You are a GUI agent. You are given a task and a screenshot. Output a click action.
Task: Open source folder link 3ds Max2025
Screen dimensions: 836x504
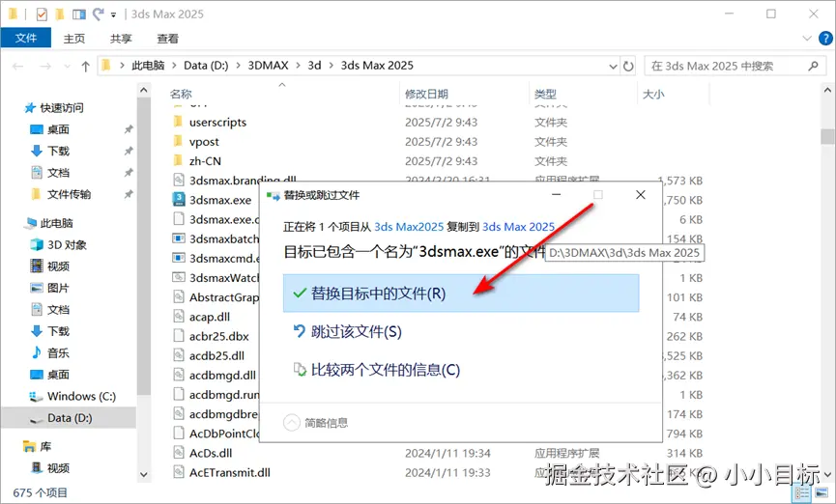coord(409,227)
